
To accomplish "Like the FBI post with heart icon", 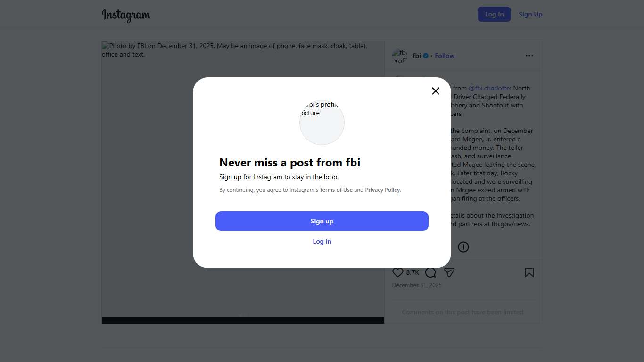I will tap(398, 272).
